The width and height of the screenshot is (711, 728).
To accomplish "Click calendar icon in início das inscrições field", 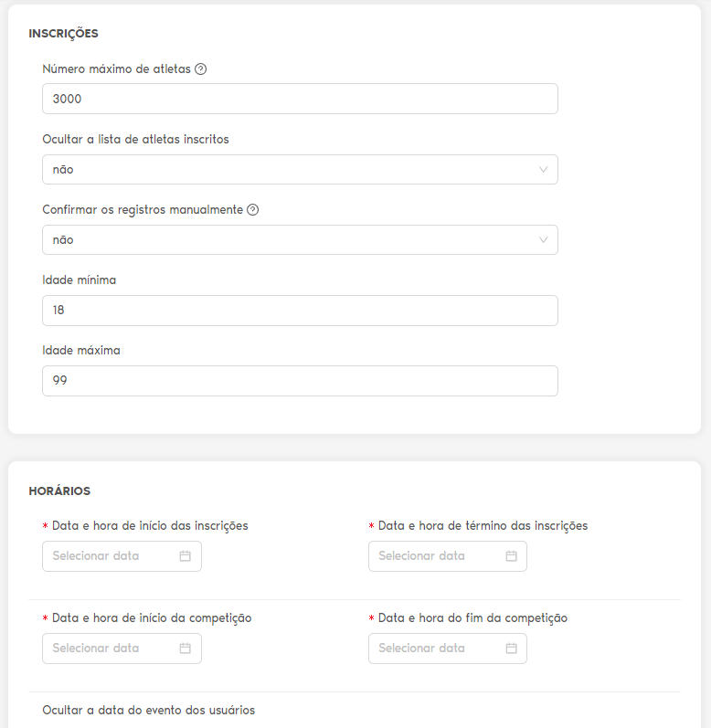I will tap(185, 556).
